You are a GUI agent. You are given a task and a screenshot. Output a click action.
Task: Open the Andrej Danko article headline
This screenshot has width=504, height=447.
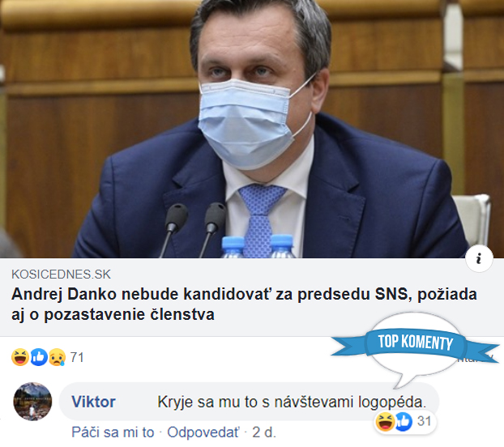pos(244,304)
